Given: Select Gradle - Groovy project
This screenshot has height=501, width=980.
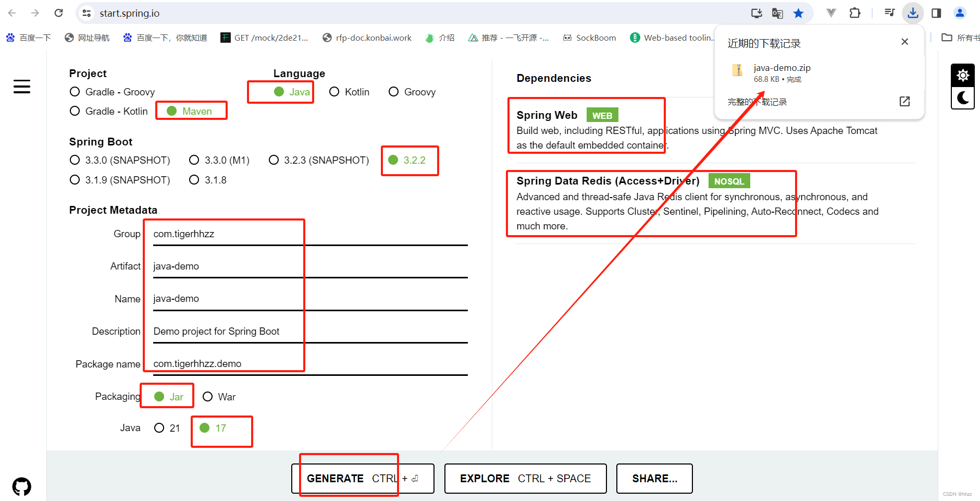Looking at the screenshot, I should (x=113, y=92).
